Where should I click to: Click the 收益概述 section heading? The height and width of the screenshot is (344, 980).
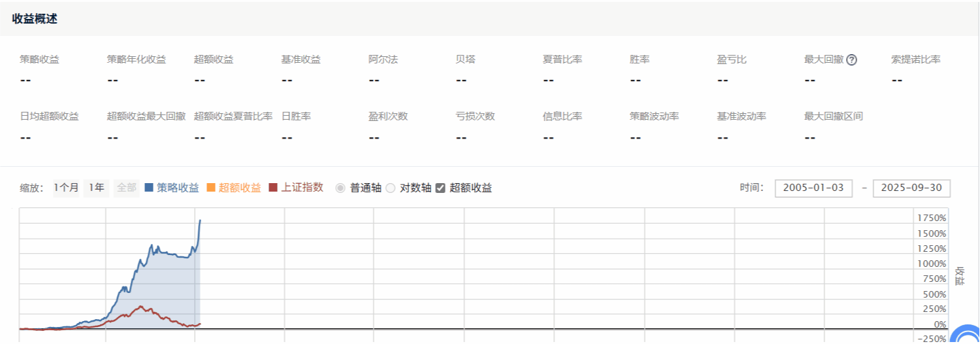(x=35, y=19)
